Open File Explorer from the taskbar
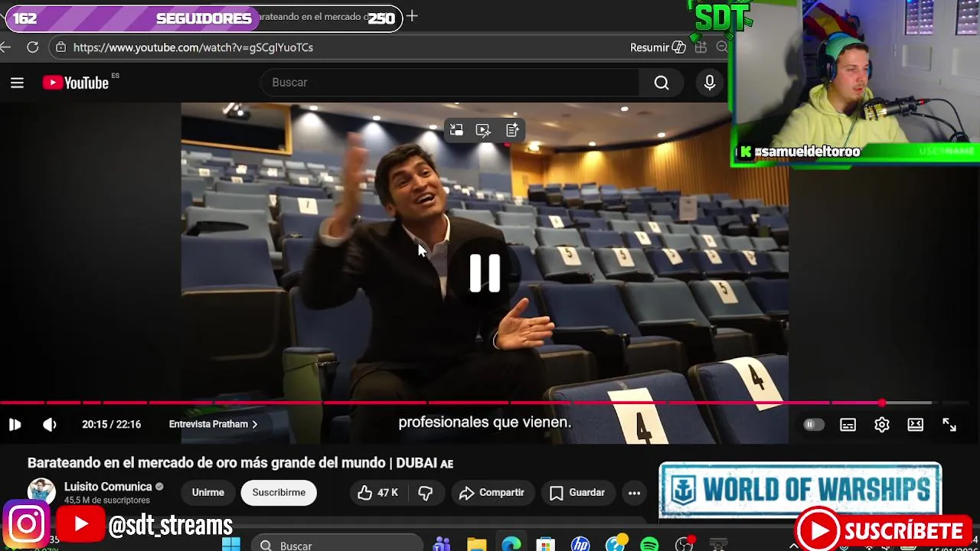Image resolution: width=980 pixels, height=551 pixels. coord(476,545)
